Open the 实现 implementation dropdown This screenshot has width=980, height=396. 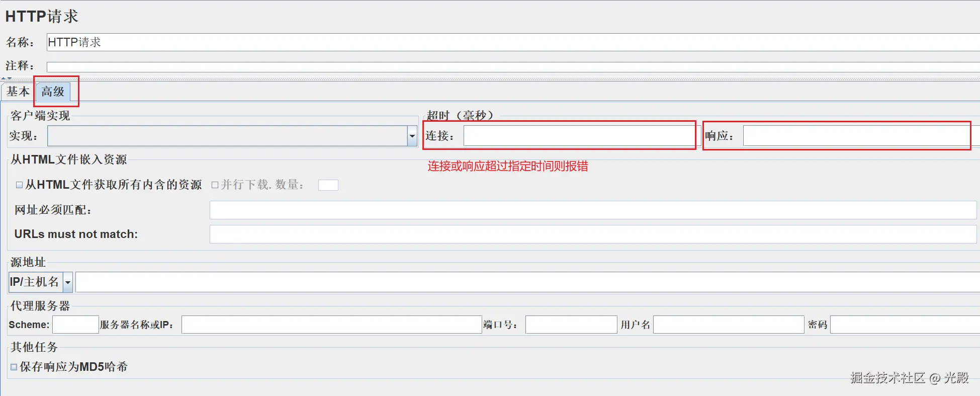tap(233, 136)
